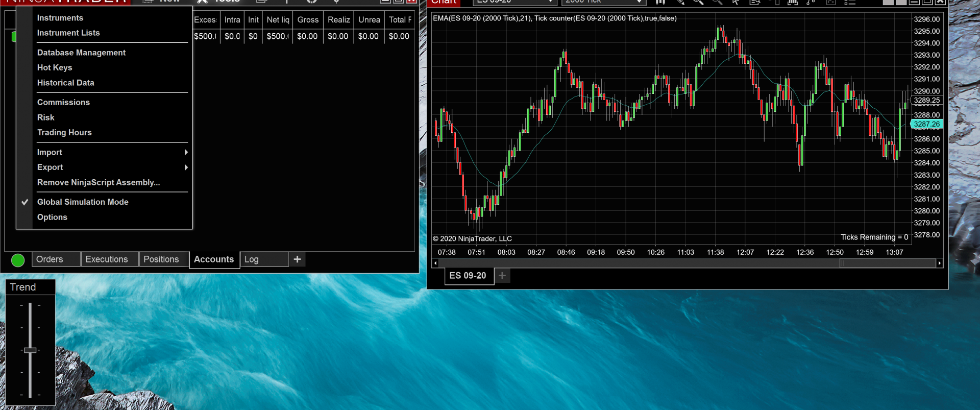Viewport: 980px width, 410px height.
Task: Click the Excess column header
Action: point(205,20)
